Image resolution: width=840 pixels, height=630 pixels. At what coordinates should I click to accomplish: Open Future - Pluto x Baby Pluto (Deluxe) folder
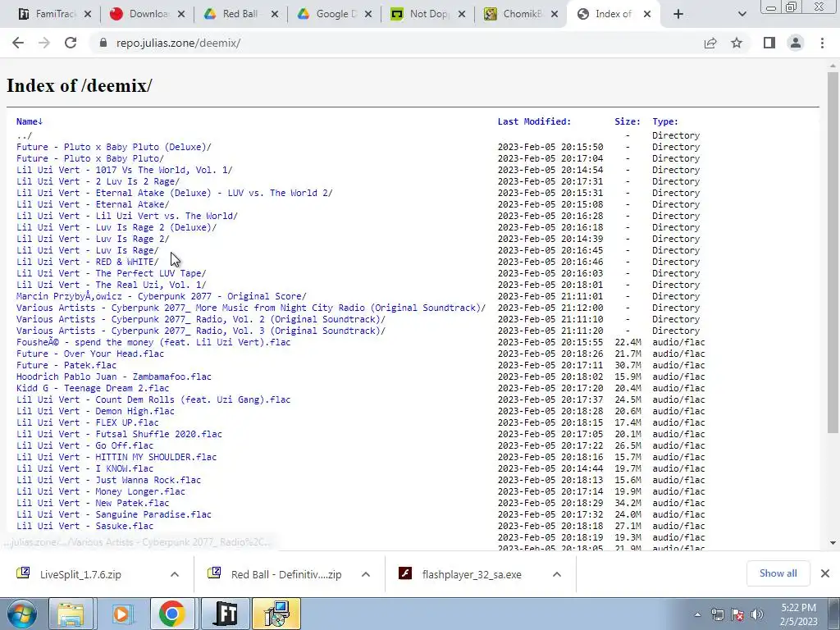[x=113, y=147]
